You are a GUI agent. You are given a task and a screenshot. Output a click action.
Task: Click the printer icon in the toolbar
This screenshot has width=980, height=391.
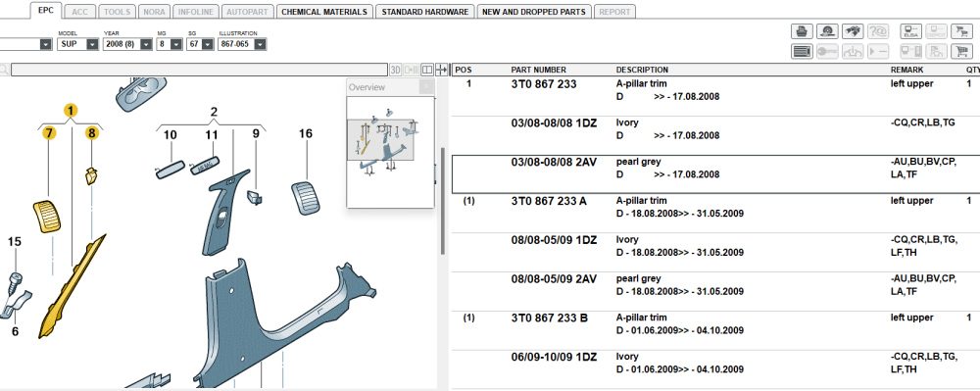[x=802, y=31]
